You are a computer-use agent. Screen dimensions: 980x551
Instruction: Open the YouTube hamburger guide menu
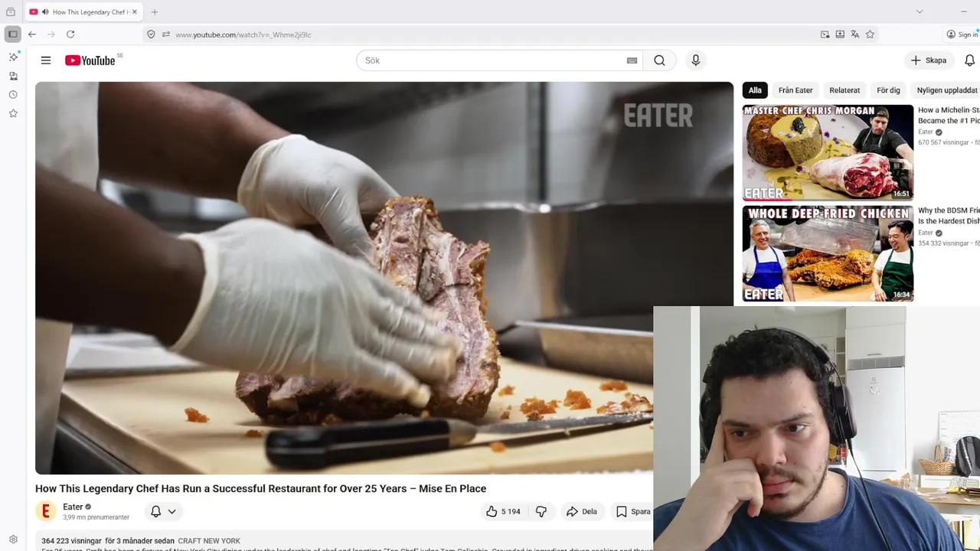click(46, 60)
